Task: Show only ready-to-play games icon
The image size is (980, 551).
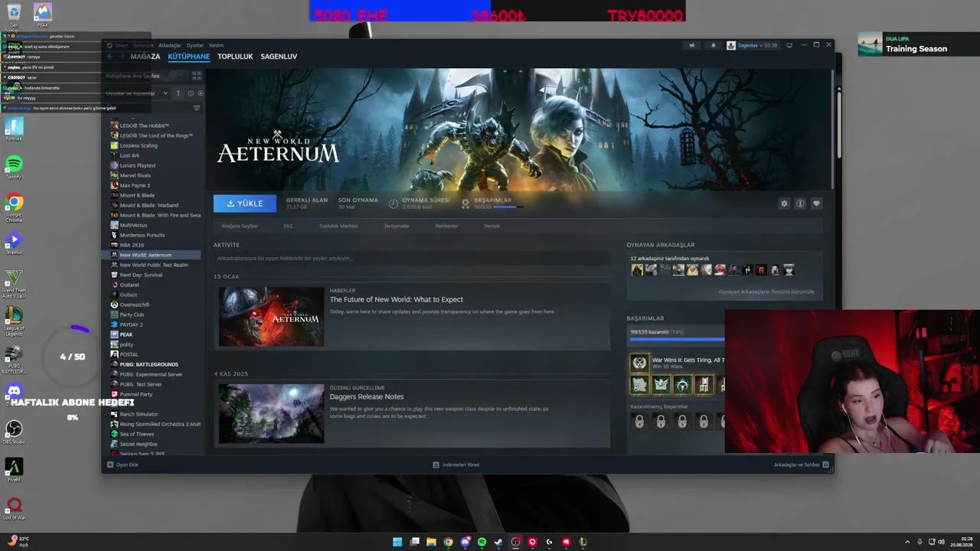Action: pos(201,93)
